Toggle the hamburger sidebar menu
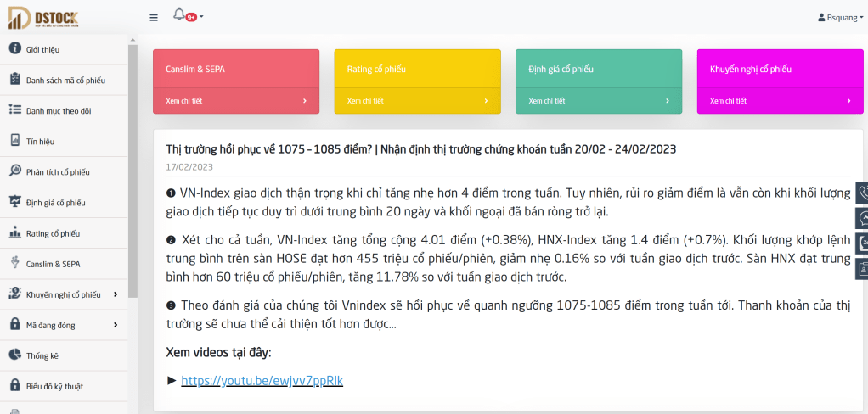This screenshot has width=868, height=414. 153,17
